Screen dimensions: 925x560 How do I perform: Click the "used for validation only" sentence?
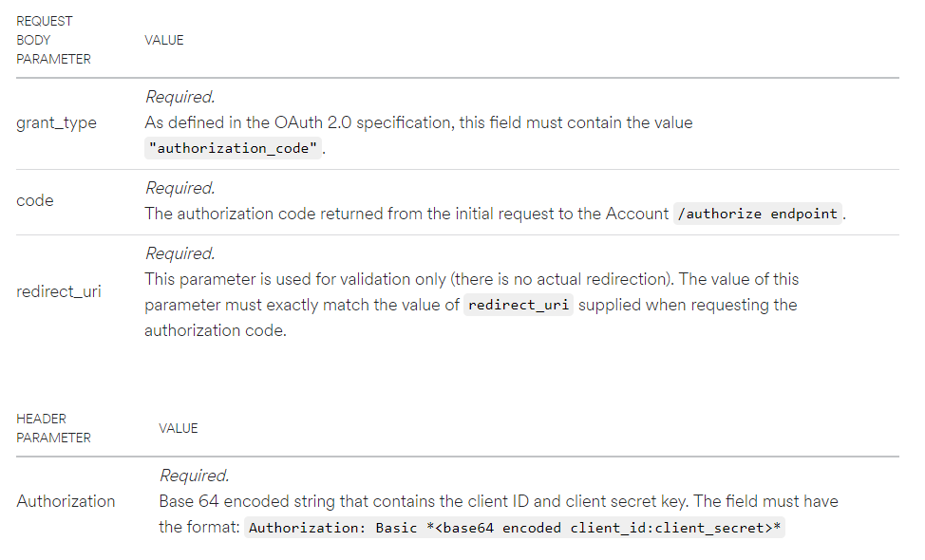[x=471, y=279]
